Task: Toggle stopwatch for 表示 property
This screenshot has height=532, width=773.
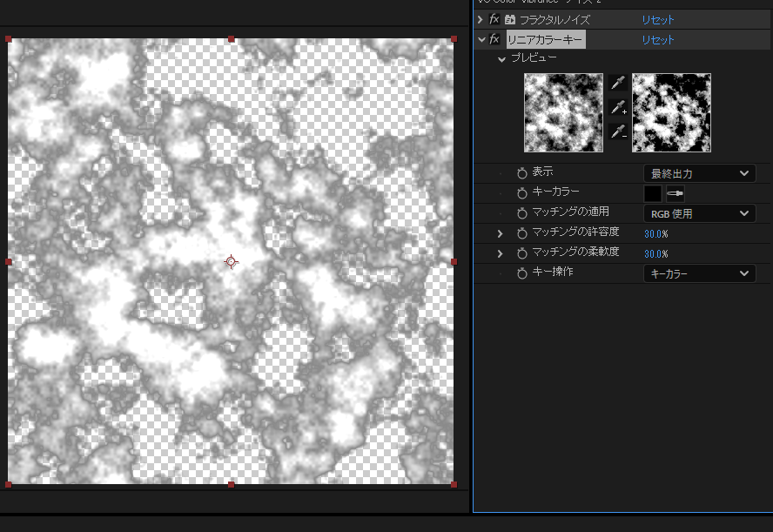Action: [x=522, y=173]
